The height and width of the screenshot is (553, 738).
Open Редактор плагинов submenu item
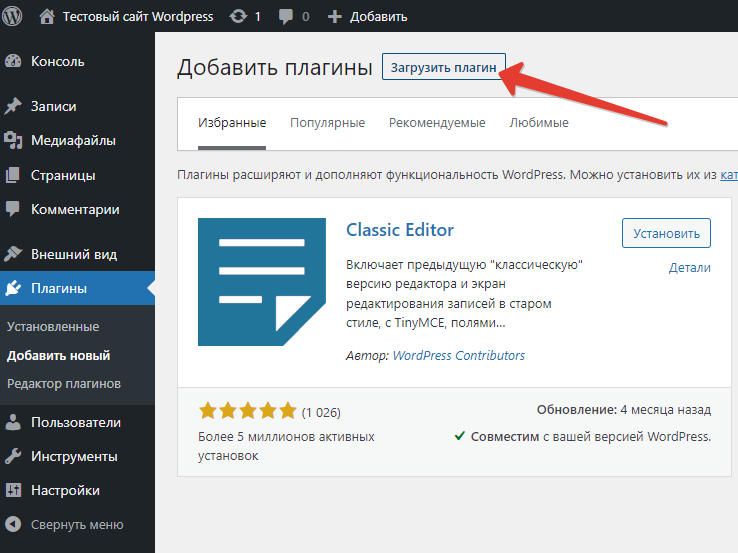pyautogui.click(x=64, y=384)
